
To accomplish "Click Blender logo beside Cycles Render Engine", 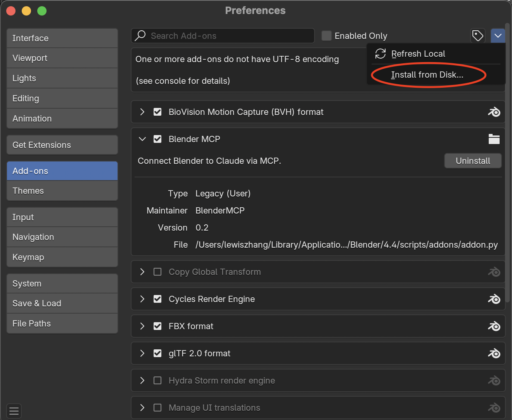I will point(494,299).
